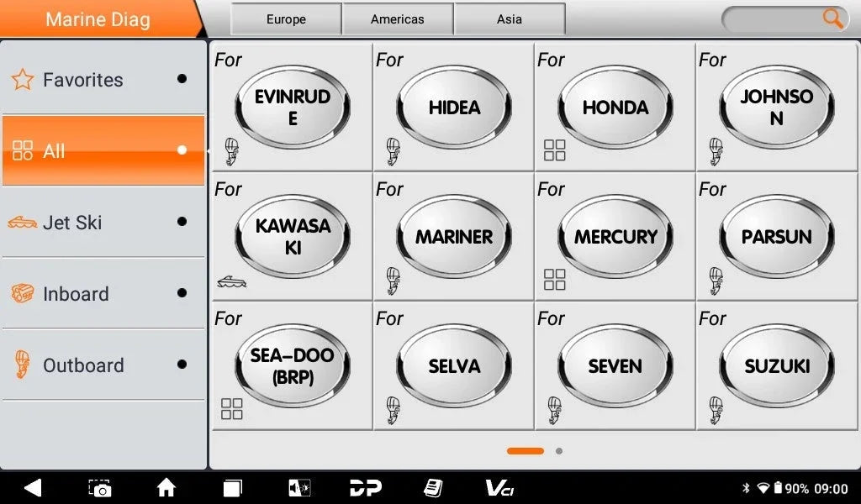
Task: Select the SELVA brand button
Action: click(453, 366)
